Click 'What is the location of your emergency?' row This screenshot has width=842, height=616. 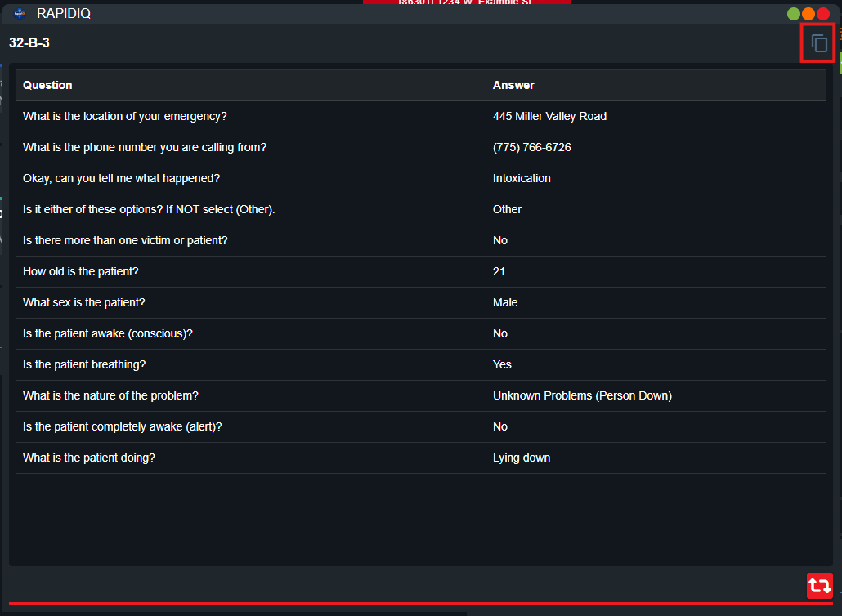(124, 116)
